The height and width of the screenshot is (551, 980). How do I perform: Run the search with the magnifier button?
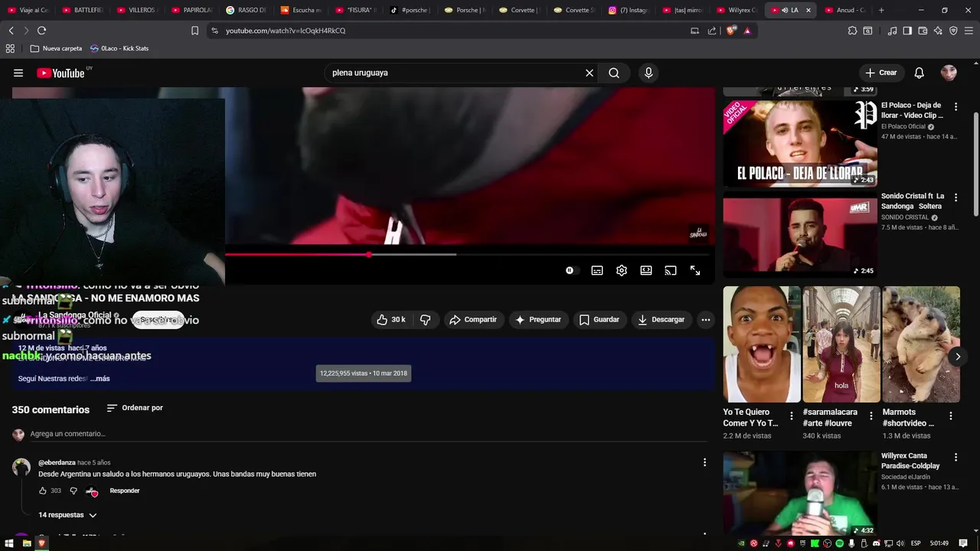(x=614, y=73)
